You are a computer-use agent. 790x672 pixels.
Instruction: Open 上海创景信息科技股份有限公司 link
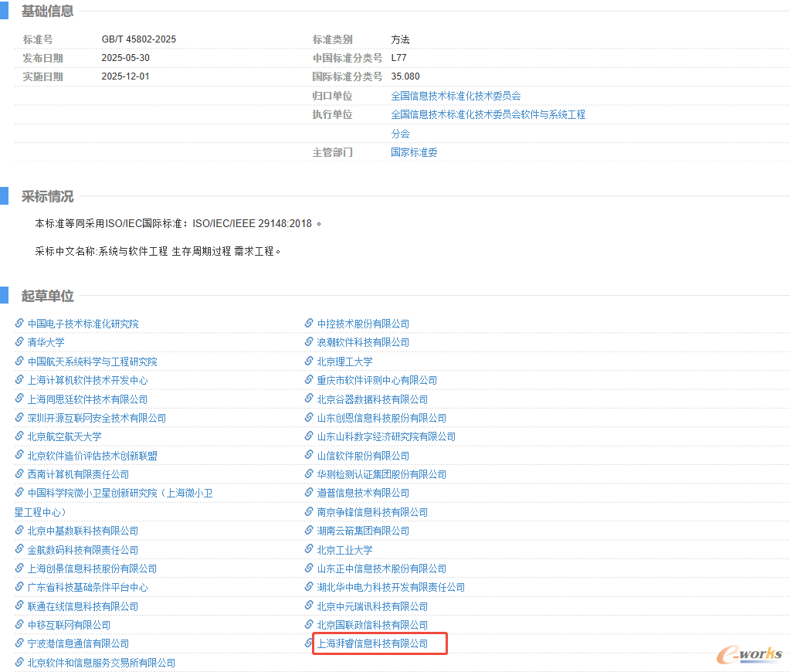pyautogui.click(x=92, y=568)
